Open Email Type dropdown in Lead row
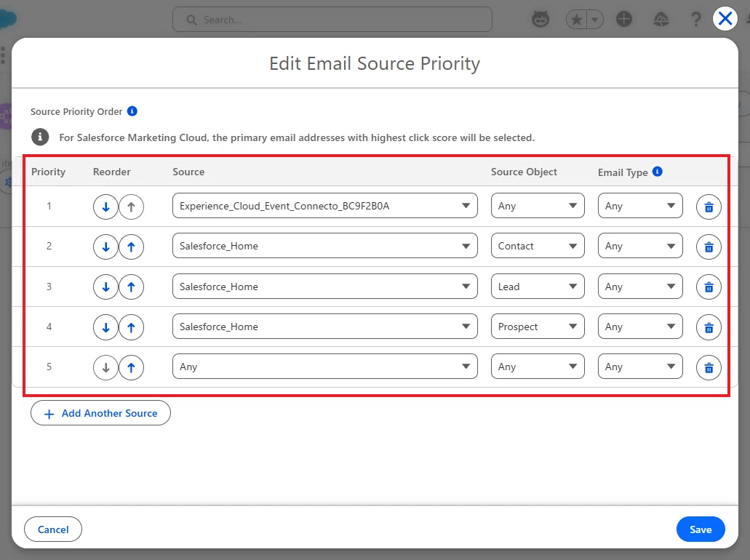The height and width of the screenshot is (560, 750). pos(640,287)
